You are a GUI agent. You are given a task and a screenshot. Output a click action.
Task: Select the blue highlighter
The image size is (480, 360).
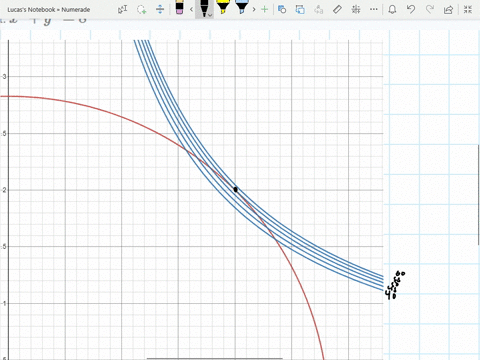(241, 7)
